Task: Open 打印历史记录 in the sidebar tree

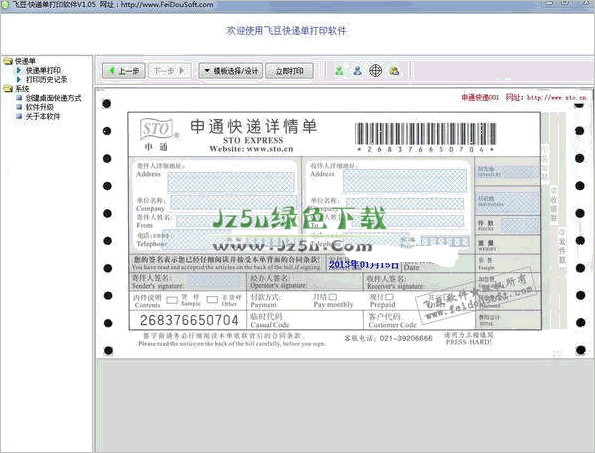Action: [46, 79]
